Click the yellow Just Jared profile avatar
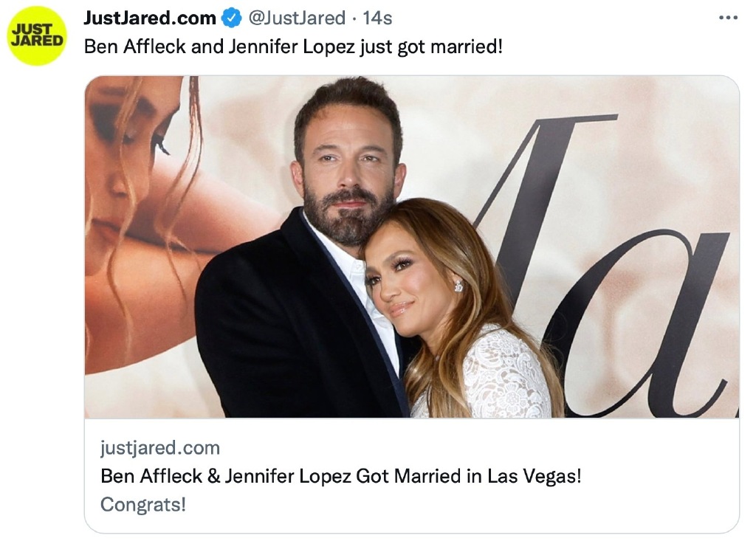The width and height of the screenshot is (756, 541). [37, 35]
